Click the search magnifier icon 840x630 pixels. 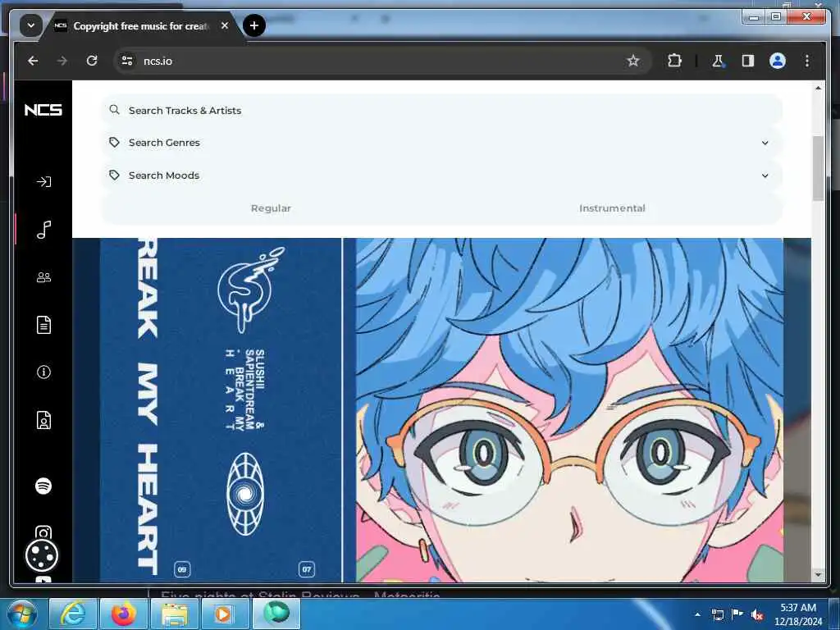(114, 110)
